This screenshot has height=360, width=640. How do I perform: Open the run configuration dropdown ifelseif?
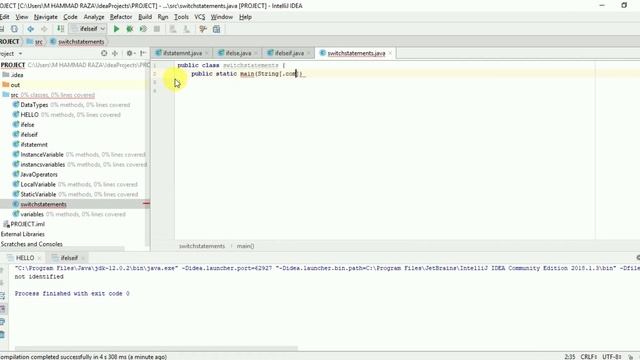pyautogui.click(x=89, y=29)
